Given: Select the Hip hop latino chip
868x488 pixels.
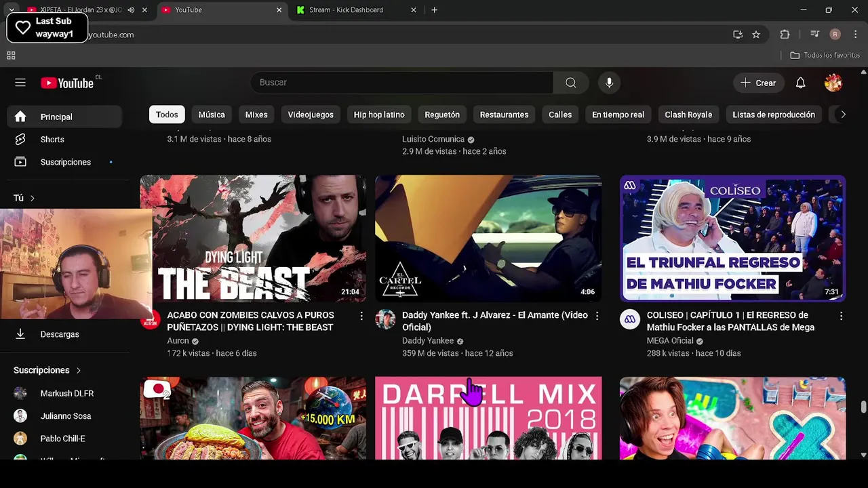Looking at the screenshot, I should pos(379,115).
